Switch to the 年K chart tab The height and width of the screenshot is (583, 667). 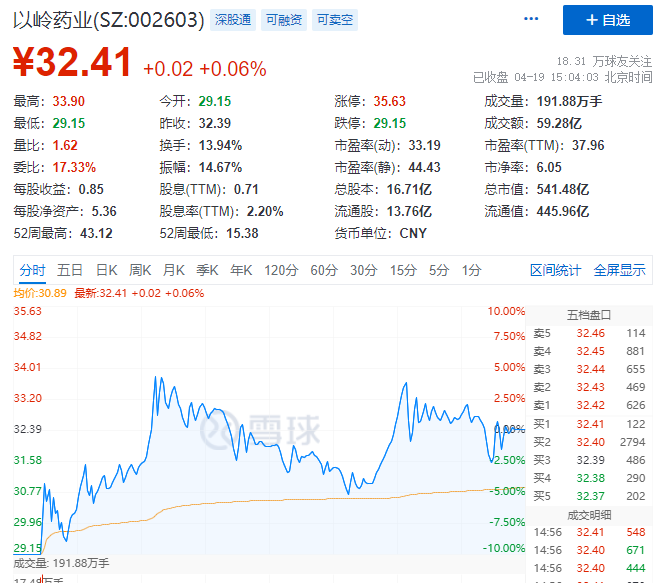(241, 270)
